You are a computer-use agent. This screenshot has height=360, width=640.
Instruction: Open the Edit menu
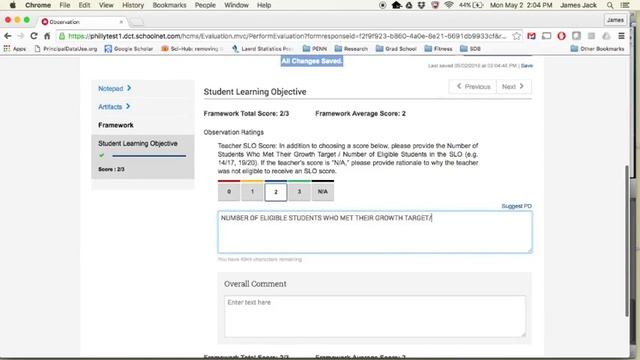(x=84, y=5)
